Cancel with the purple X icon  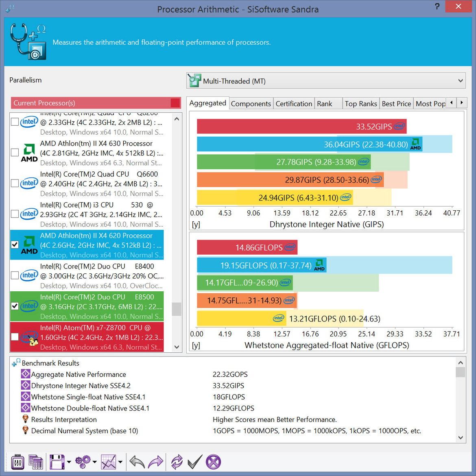click(214, 462)
